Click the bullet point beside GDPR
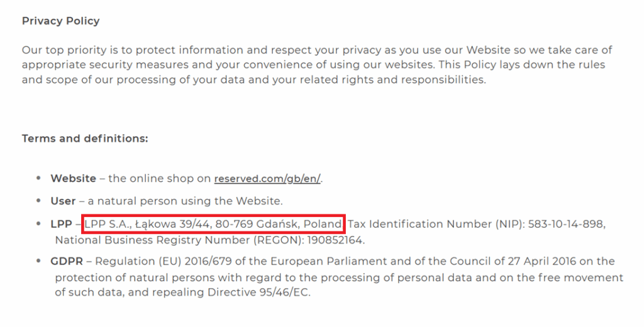Viewport: 644px width, 327px height. [x=40, y=261]
